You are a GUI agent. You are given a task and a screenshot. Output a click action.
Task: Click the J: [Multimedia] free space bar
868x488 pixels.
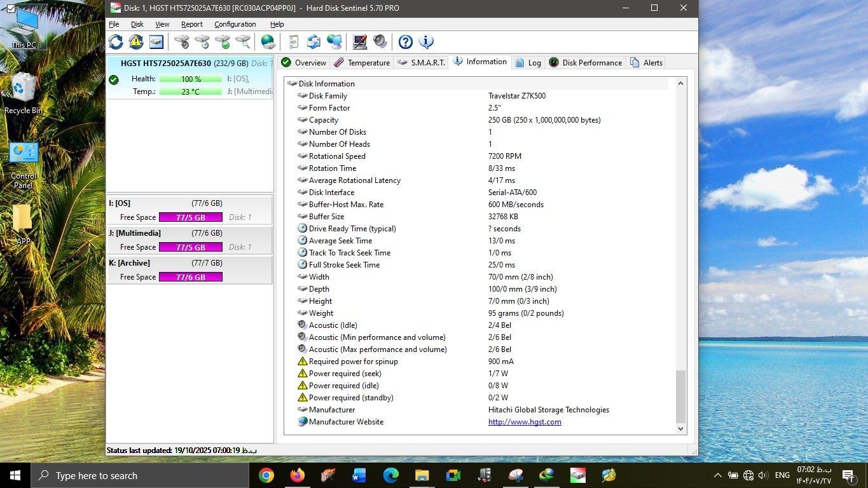(190, 247)
